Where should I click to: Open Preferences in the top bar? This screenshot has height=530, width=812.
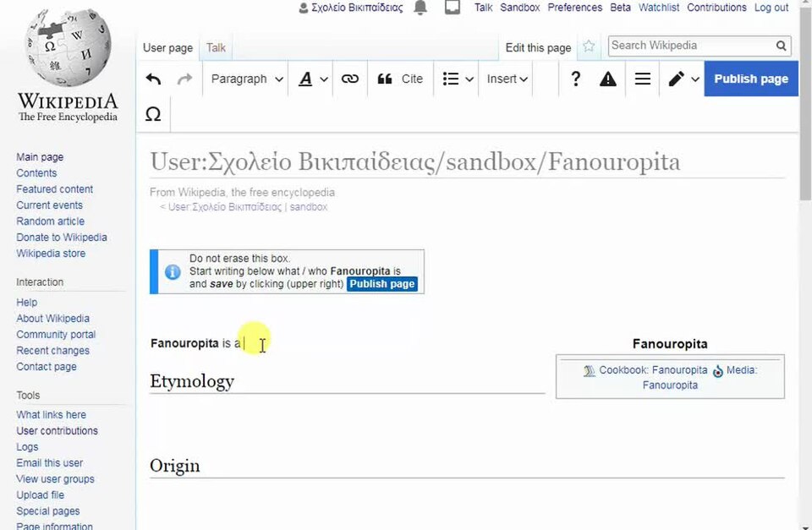click(575, 8)
